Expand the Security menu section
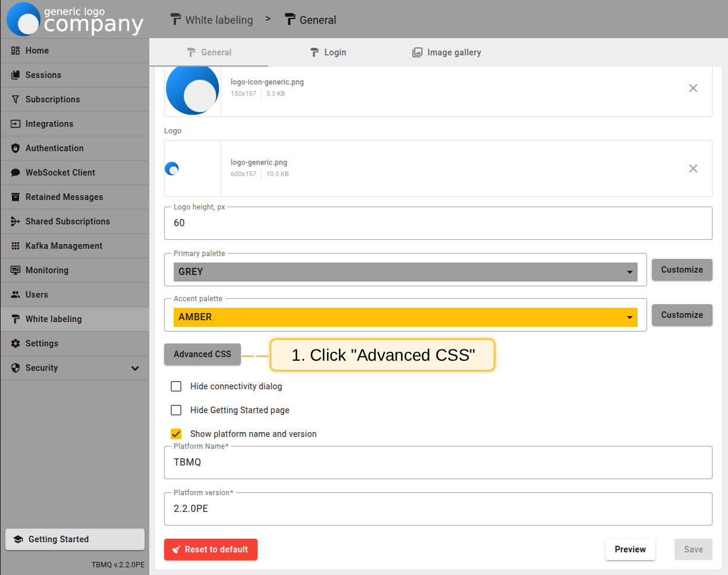Screen dimensions: 728x575 point(135,368)
